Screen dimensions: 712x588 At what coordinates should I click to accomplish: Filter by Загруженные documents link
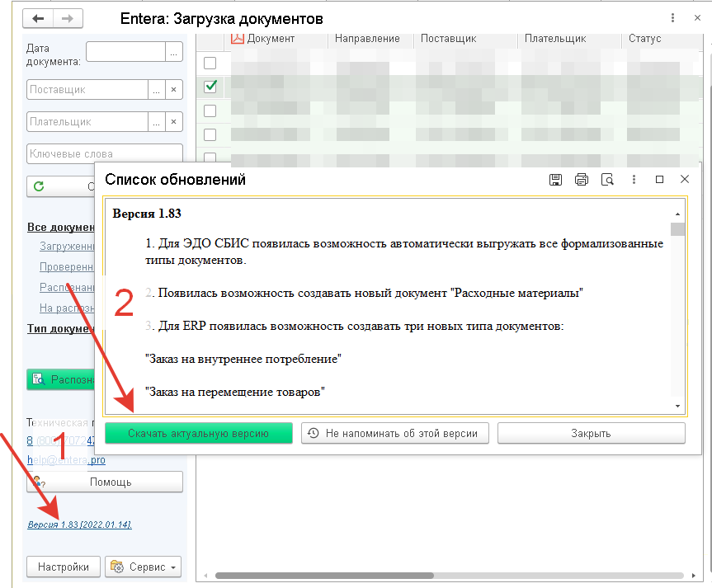tap(67, 246)
